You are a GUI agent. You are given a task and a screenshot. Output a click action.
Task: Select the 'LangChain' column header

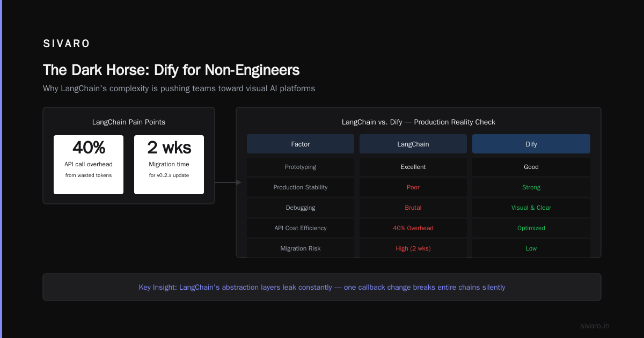pyautogui.click(x=413, y=144)
